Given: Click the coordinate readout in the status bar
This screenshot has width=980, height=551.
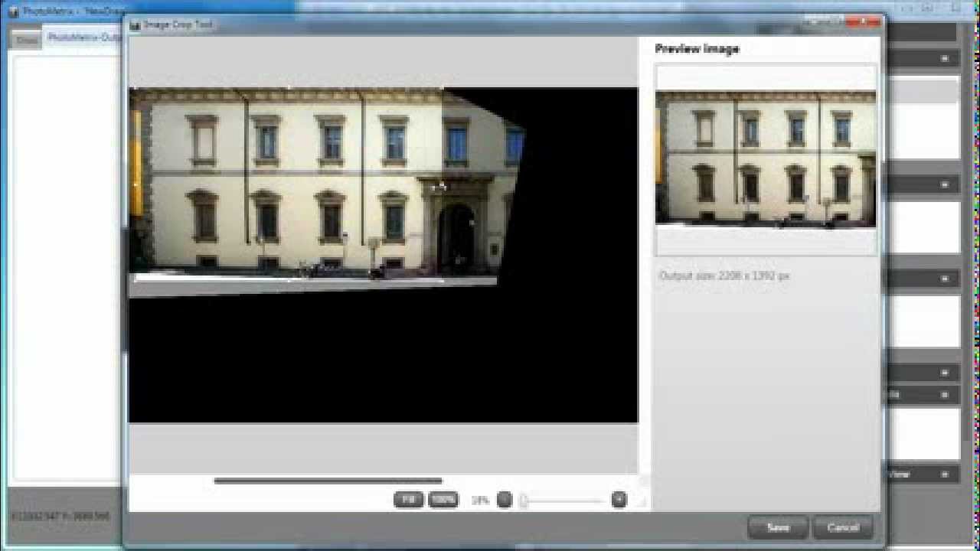Looking at the screenshot, I should point(60,517).
